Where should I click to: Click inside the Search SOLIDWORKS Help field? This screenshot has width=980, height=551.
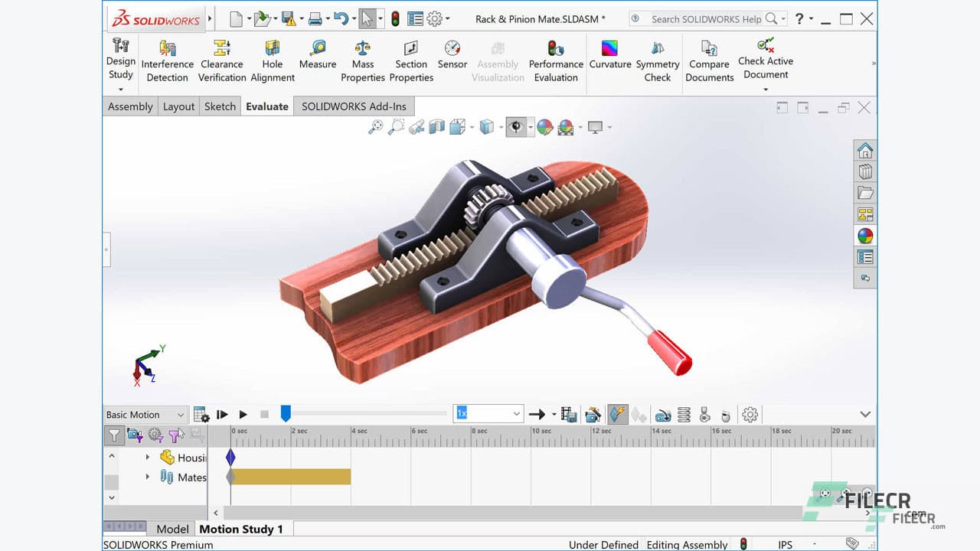pos(704,18)
